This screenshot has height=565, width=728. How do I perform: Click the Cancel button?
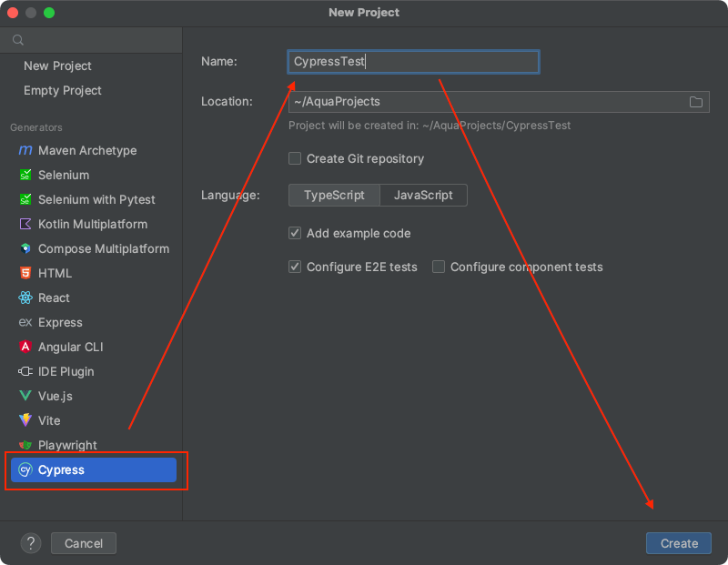tap(84, 543)
